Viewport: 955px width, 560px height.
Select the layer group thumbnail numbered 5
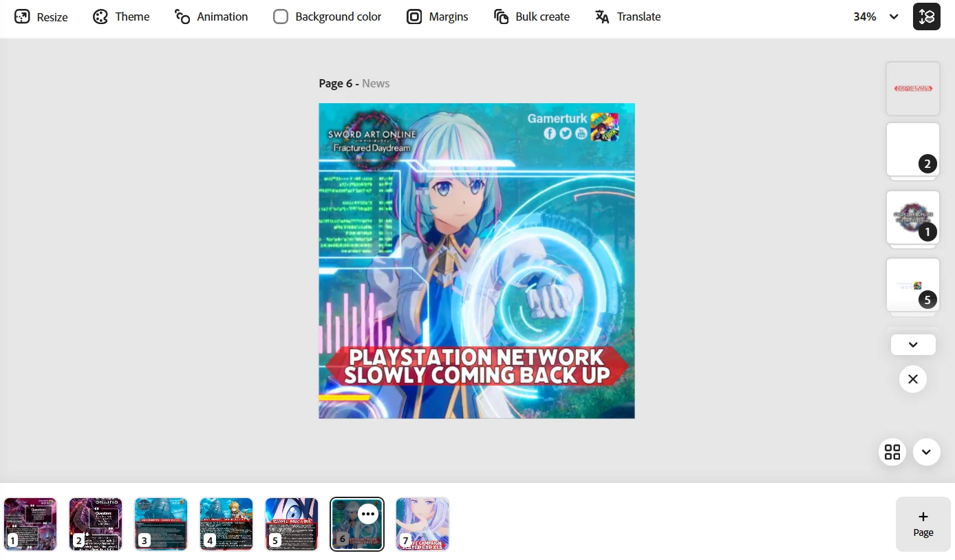913,285
